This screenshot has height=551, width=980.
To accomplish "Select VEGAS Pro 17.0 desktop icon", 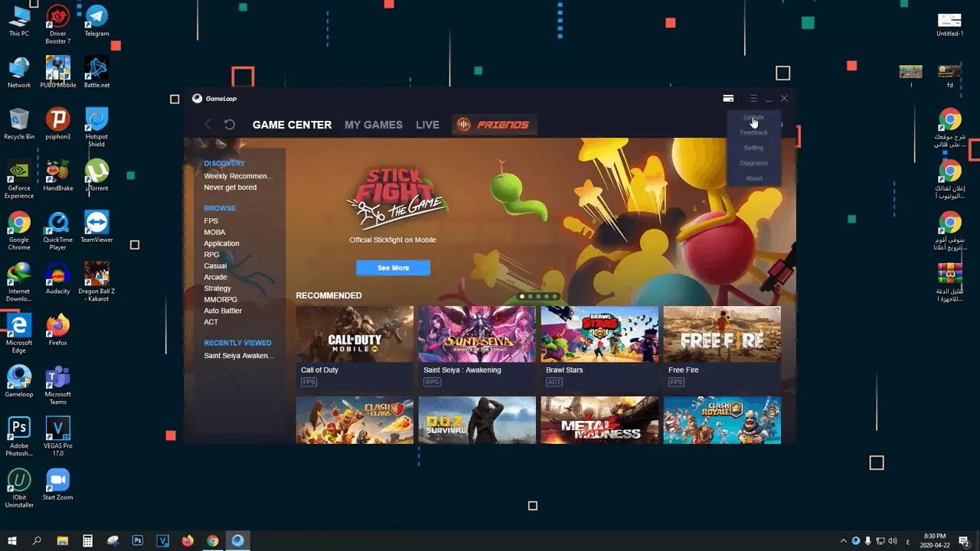I will (x=58, y=437).
